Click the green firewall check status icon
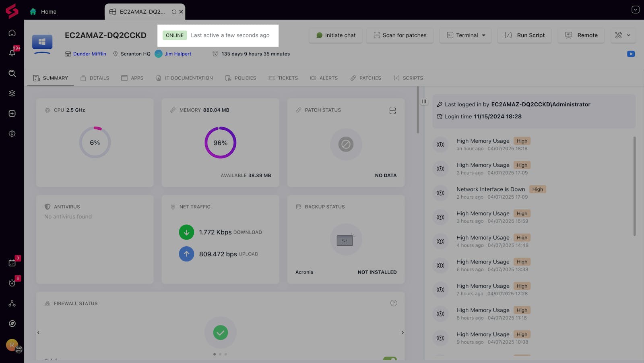Viewport: 644px width, 363px height. click(221, 332)
